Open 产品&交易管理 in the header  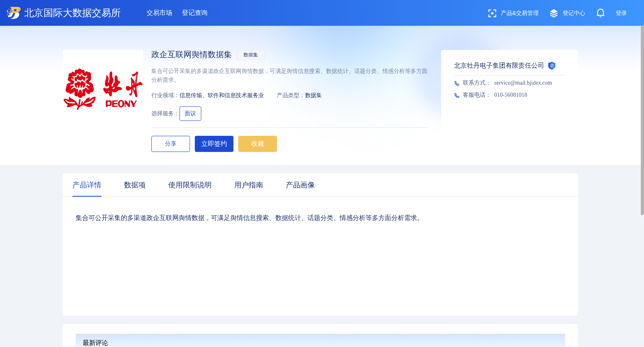(520, 13)
